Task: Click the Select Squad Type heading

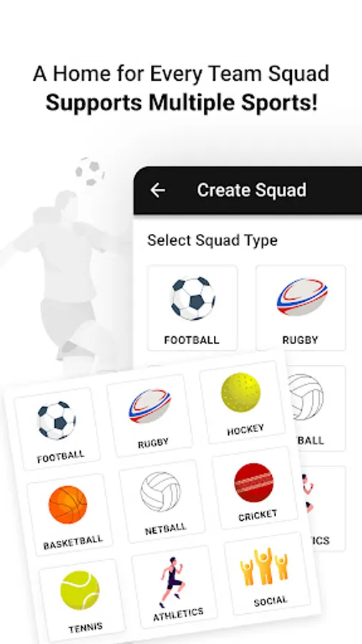Action: click(212, 240)
